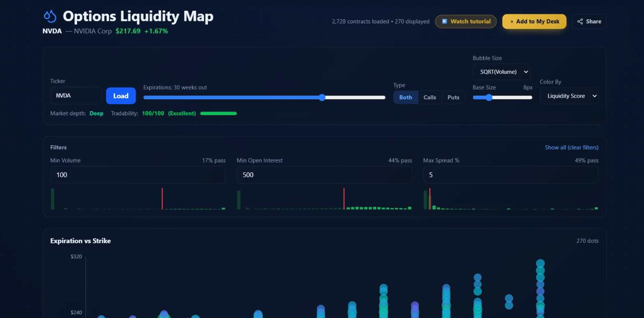644x318 pixels.
Task: Select Both option types
Action: click(406, 97)
